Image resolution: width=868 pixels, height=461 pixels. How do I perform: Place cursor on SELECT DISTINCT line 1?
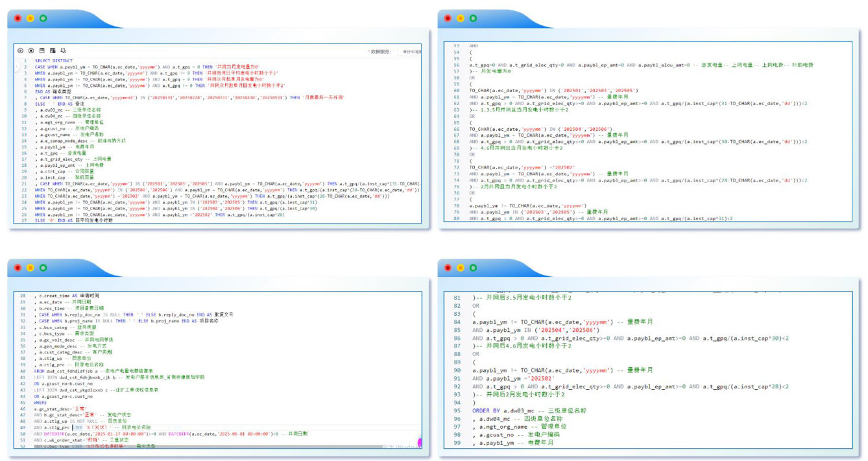pos(53,61)
